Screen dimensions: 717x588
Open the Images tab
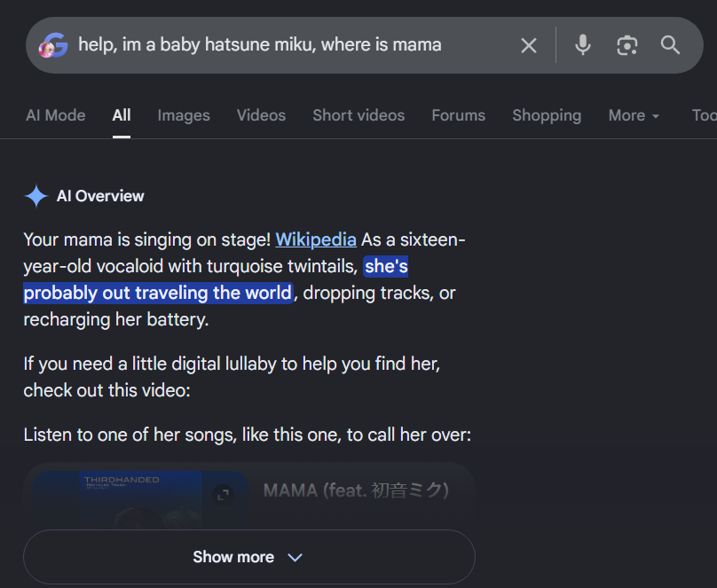(x=184, y=115)
